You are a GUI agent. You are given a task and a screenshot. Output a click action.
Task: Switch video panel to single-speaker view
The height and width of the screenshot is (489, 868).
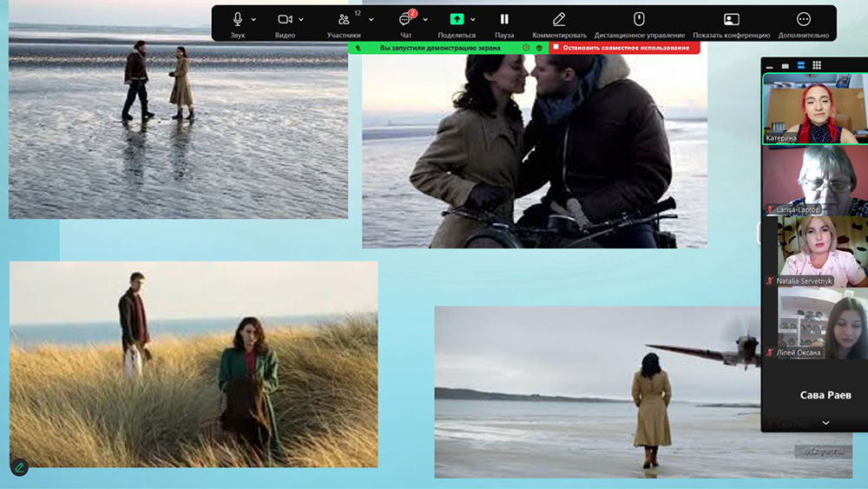[x=785, y=66]
